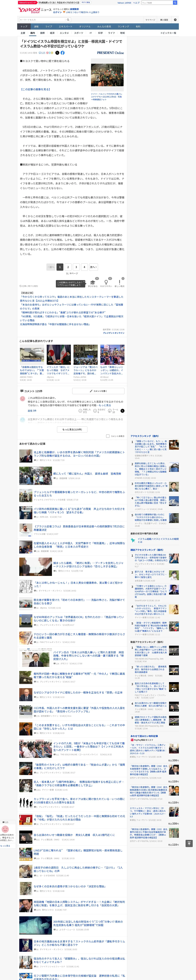The height and width of the screenshot is (980, 196).
Task: Click the 次へ next page chevron button
Action: click(x=93, y=267)
